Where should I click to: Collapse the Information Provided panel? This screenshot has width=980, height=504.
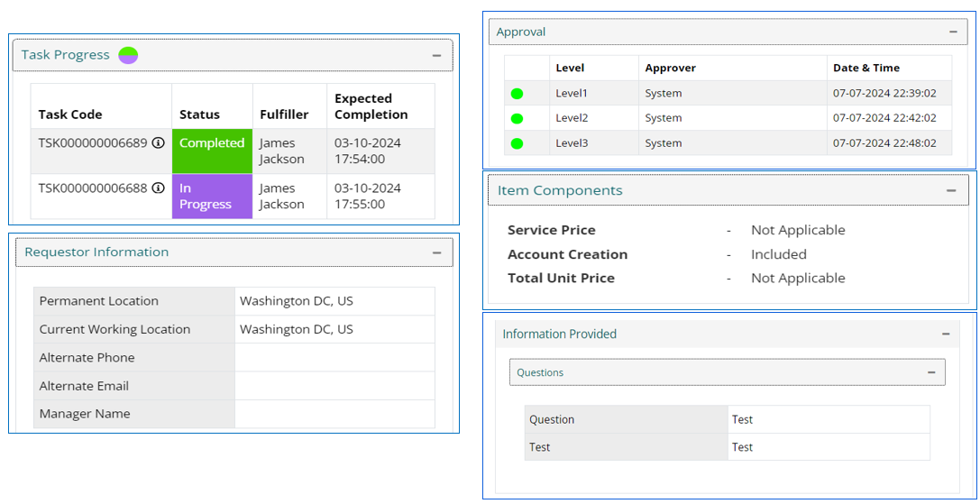click(946, 334)
